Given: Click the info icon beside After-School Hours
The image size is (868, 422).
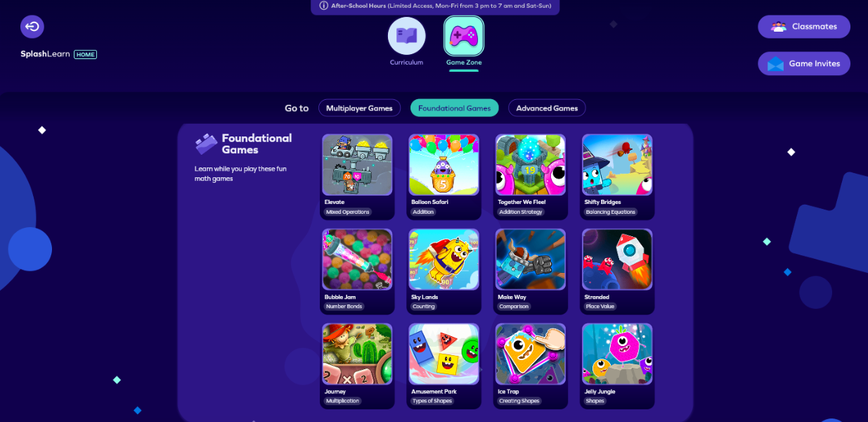Looking at the screenshot, I should [x=324, y=6].
